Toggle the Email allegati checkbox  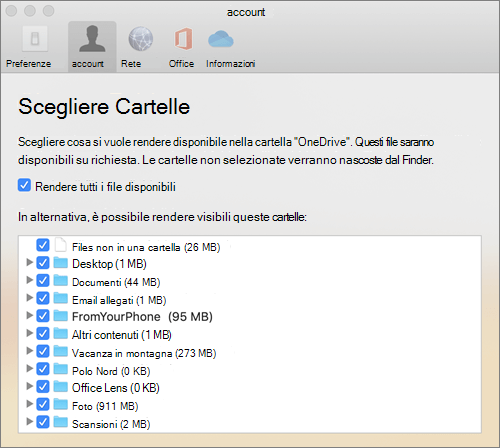click(x=43, y=298)
